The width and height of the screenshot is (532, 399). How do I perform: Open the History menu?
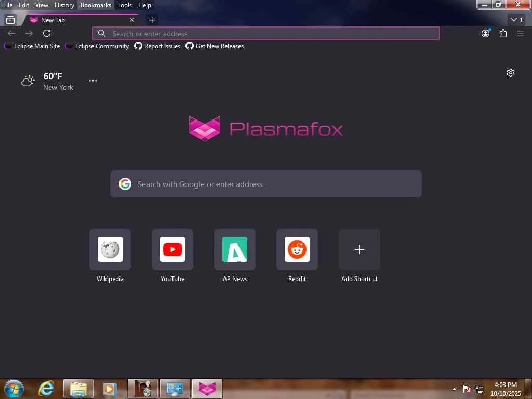[64, 5]
